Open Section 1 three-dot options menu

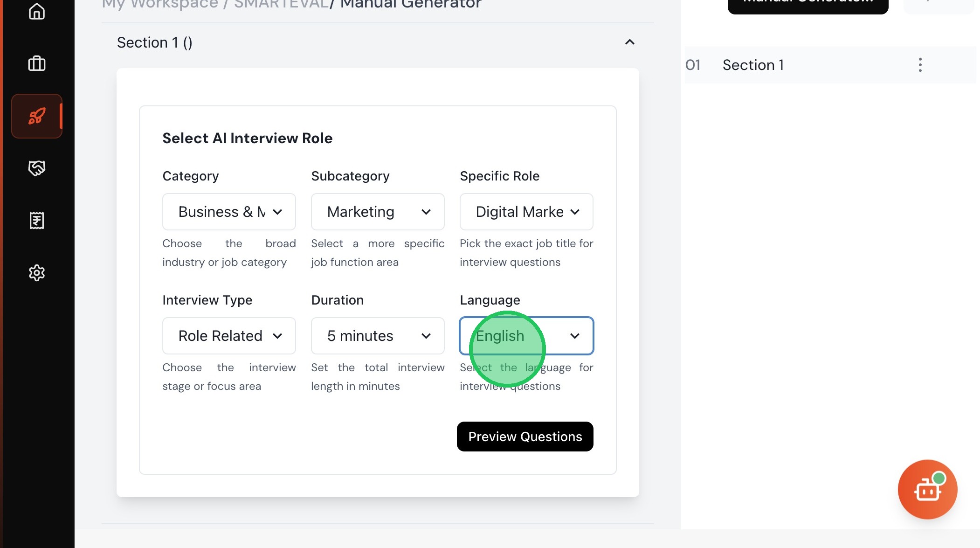tap(920, 65)
